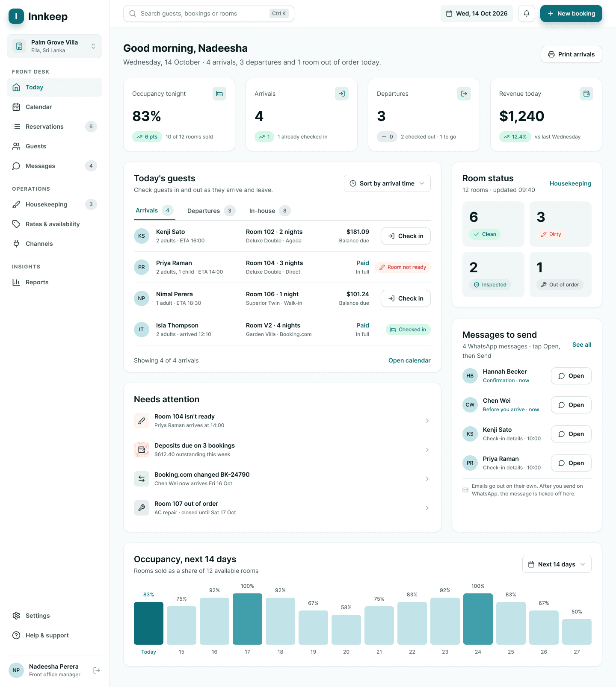Click the brush icon for Room 104 isn't ready
616x687 pixels.
coord(142,421)
